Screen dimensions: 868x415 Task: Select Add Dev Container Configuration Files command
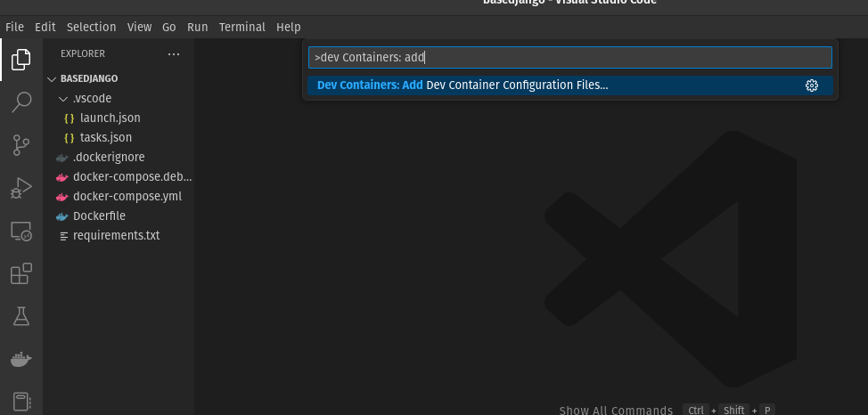570,85
